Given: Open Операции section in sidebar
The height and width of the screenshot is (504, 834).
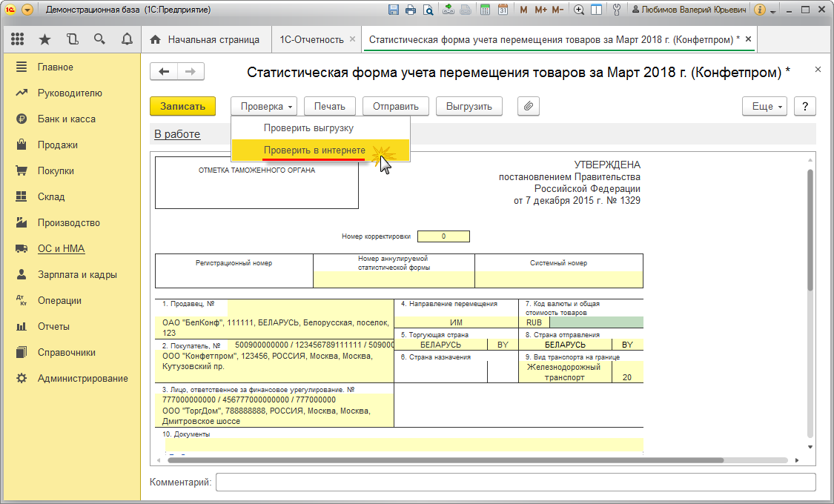Looking at the screenshot, I should click(71, 300).
